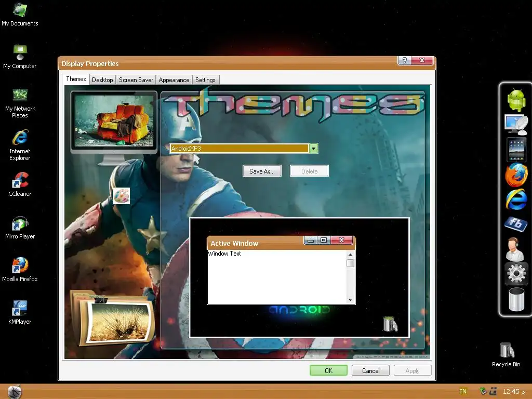Open My Network Places desktop icon
Screen dimensions: 532x399
pos(20,103)
